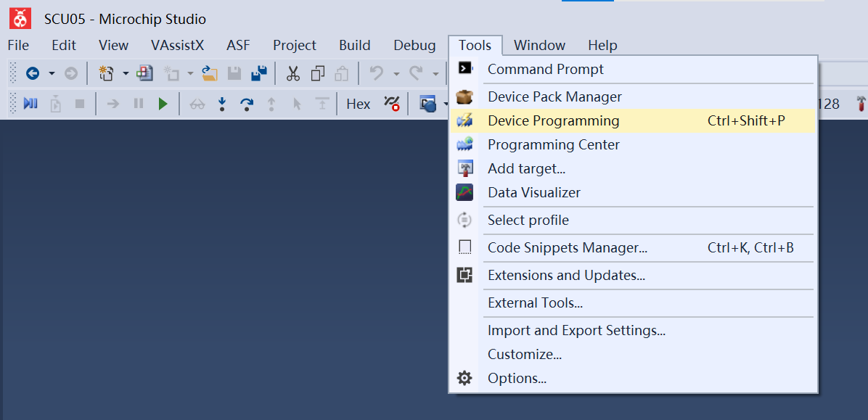Screen dimensions: 868x420
Task: Toggle Hex display mode
Action: coord(359,104)
